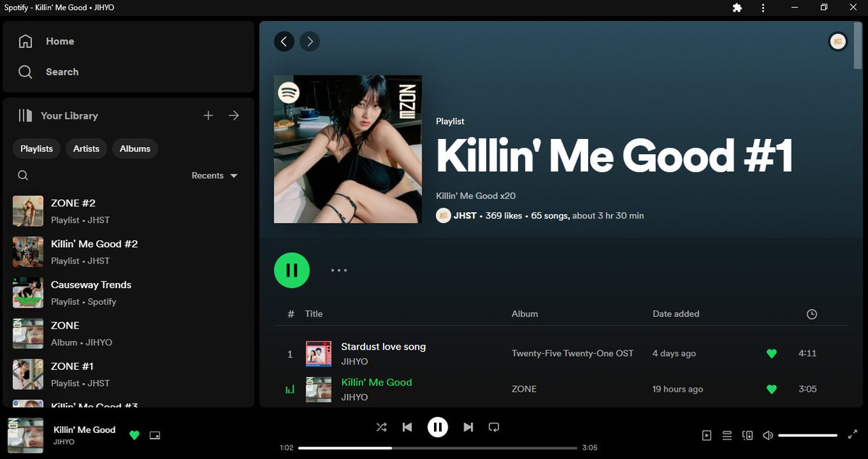Open ZONE album link in track row
The image size is (868, 459).
[524, 389]
